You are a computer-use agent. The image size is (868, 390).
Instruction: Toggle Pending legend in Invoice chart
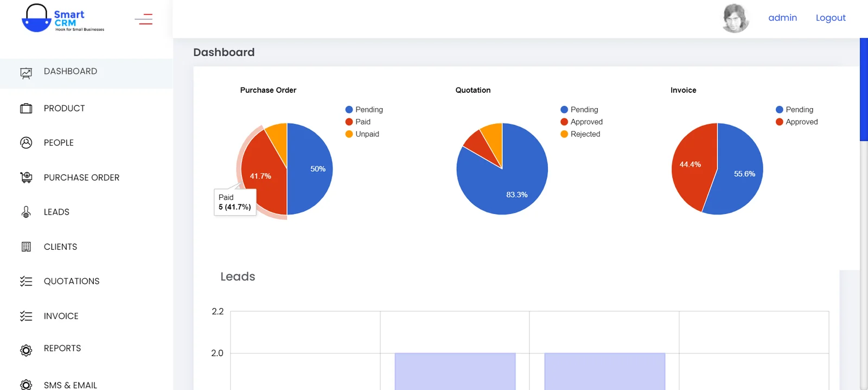795,110
